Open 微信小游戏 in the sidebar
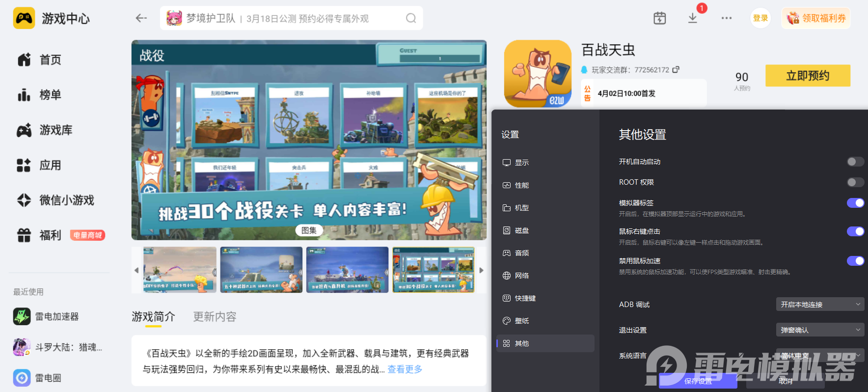868x392 pixels. [x=55, y=200]
